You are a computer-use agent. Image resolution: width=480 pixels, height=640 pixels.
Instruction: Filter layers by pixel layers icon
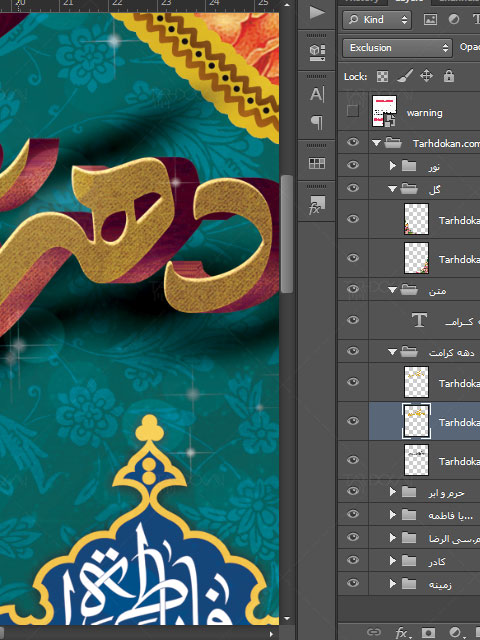click(430, 19)
